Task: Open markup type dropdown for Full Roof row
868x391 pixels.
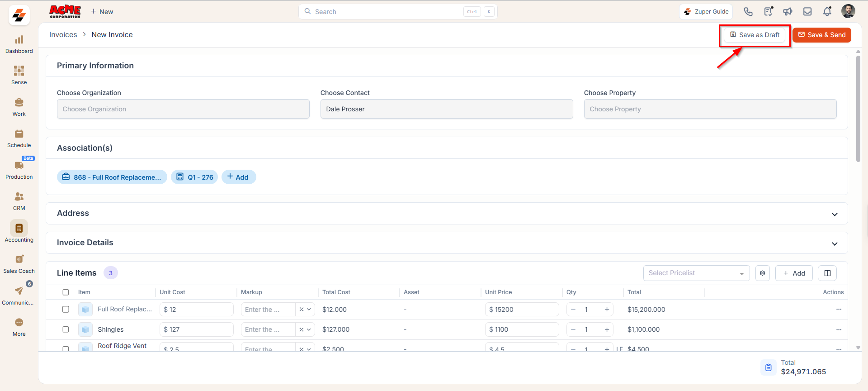Action: (x=305, y=310)
